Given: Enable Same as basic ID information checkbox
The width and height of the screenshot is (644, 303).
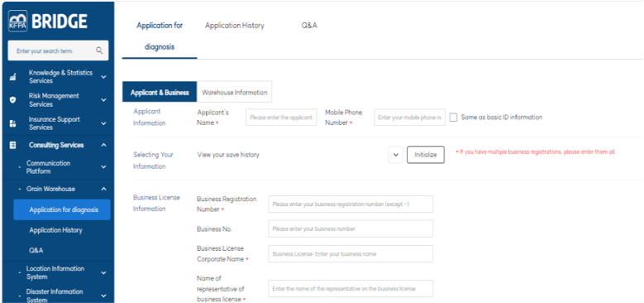Looking at the screenshot, I should click(x=453, y=118).
